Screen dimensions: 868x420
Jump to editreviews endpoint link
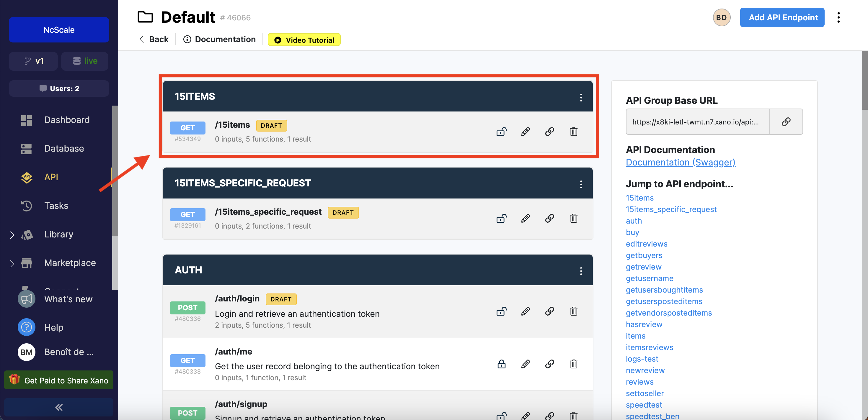(646, 244)
